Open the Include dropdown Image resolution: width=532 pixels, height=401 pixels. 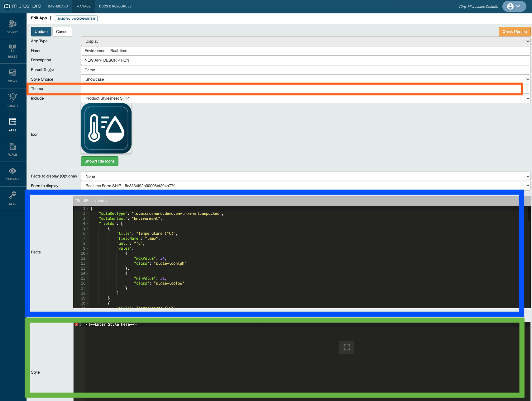[306, 98]
